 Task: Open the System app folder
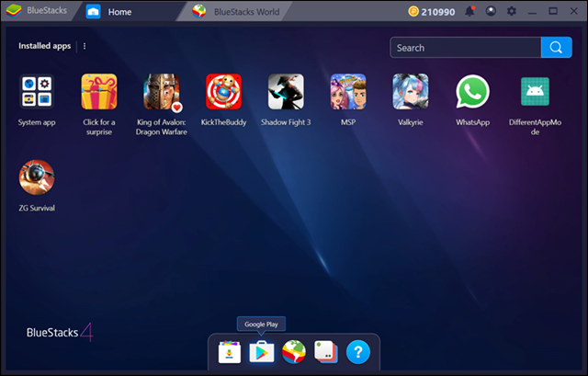click(37, 92)
